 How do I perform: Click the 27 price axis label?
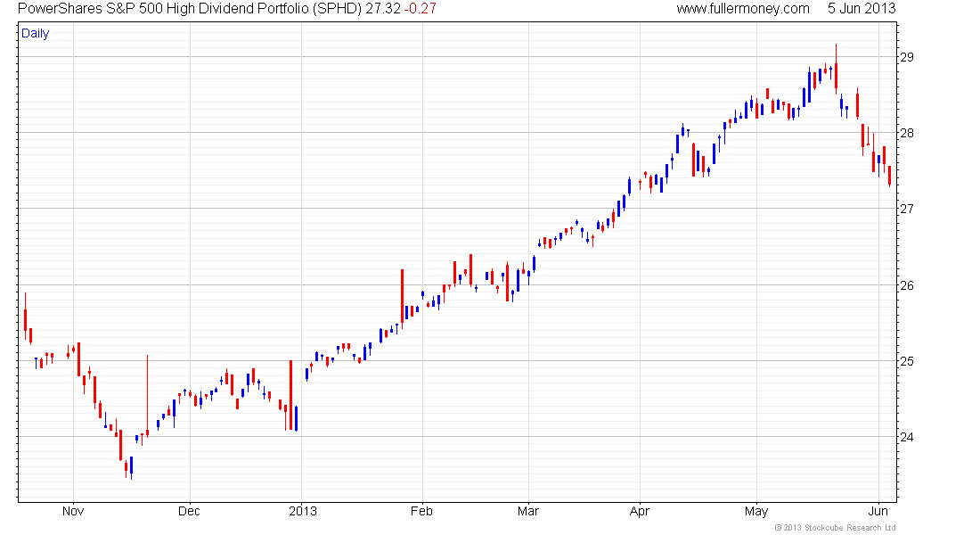(906, 209)
